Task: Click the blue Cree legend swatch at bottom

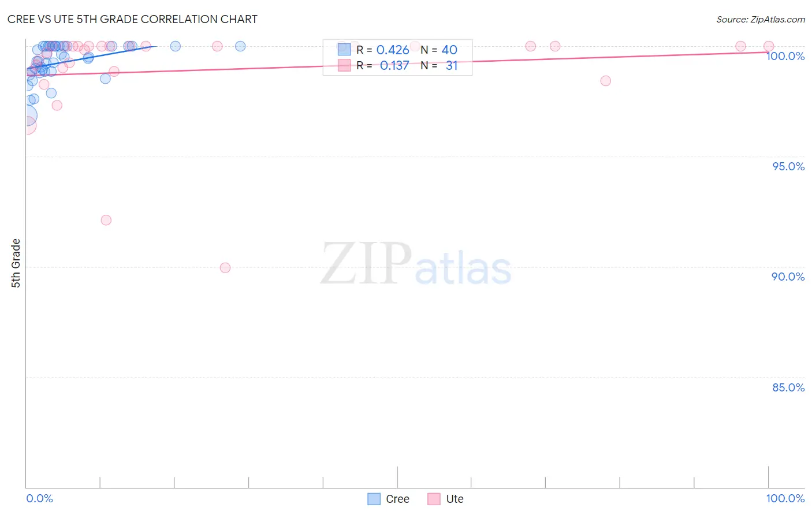Action: pyautogui.click(x=374, y=499)
